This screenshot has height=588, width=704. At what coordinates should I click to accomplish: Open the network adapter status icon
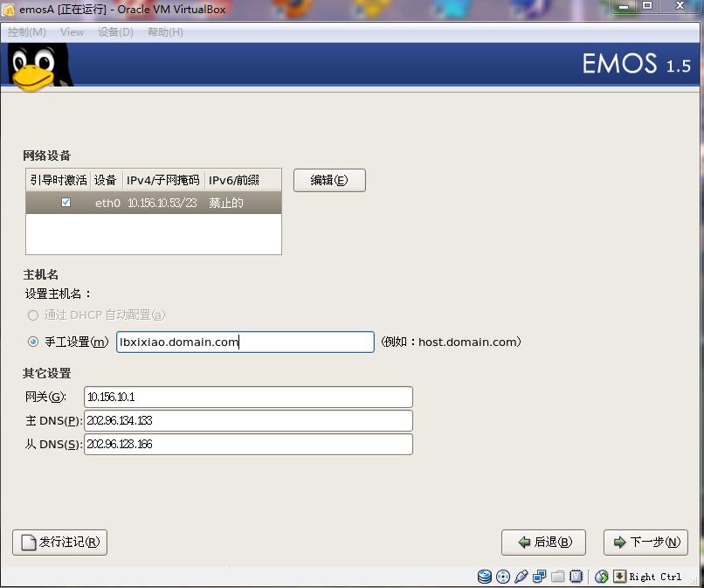[540, 577]
